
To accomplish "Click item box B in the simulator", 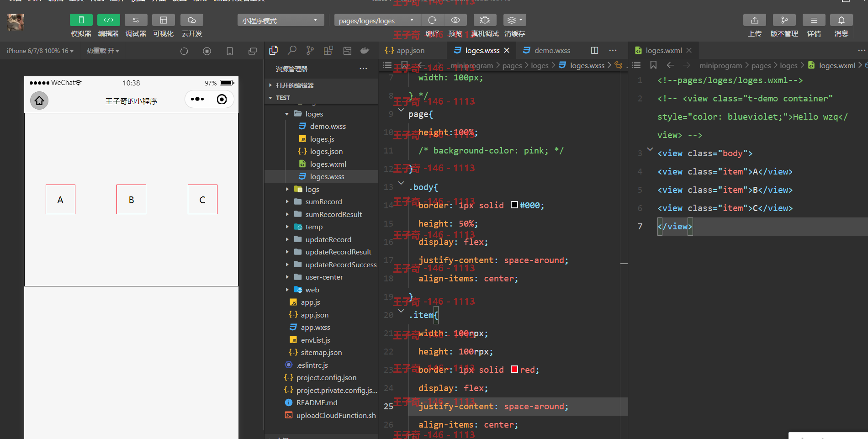I will [x=131, y=200].
